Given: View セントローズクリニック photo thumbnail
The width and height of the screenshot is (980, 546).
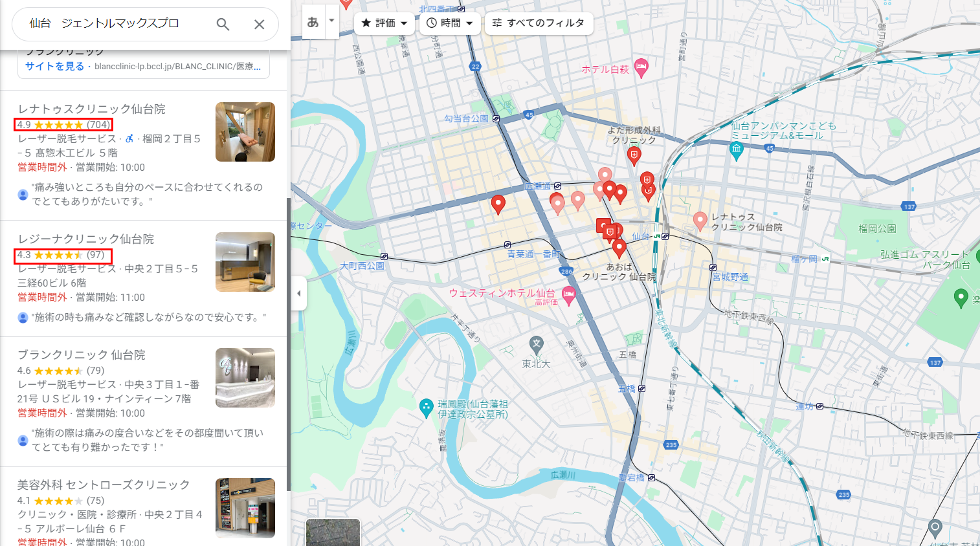Looking at the screenshot, I should pyautogui.click(x=245, y=508).
